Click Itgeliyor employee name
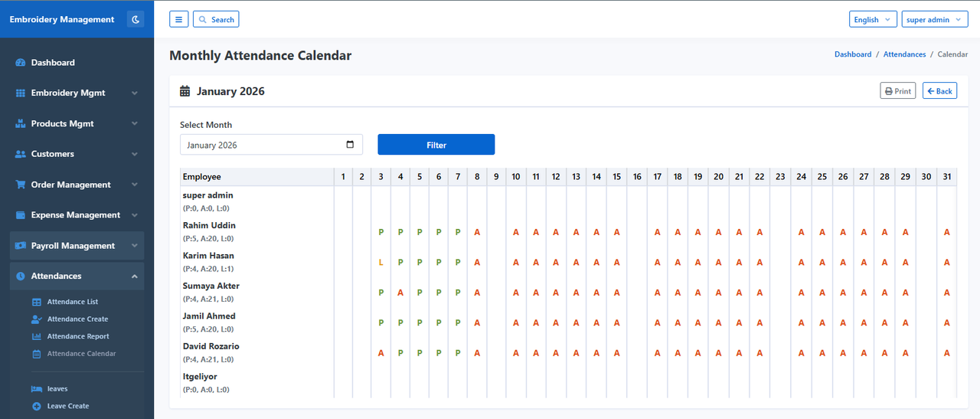Viewport: 980px width, 419px height. click(x=200, y=376)
